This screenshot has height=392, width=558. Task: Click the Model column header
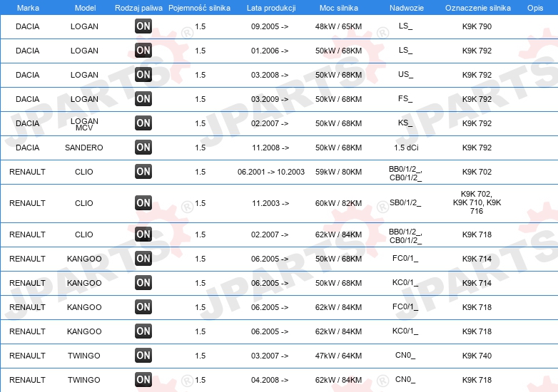tap(85, 8)
